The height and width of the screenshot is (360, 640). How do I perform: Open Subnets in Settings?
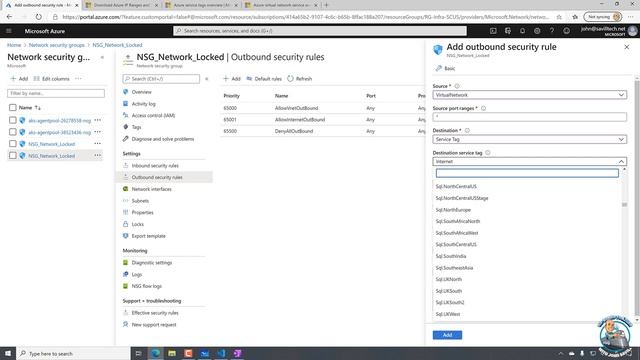click(x=140, y=201)
